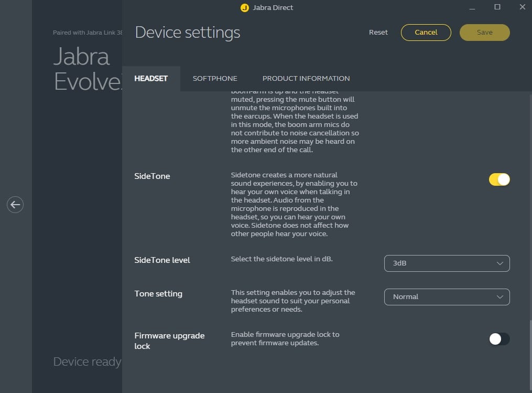
Task: Open the Product Information tab
Action: 306,79
